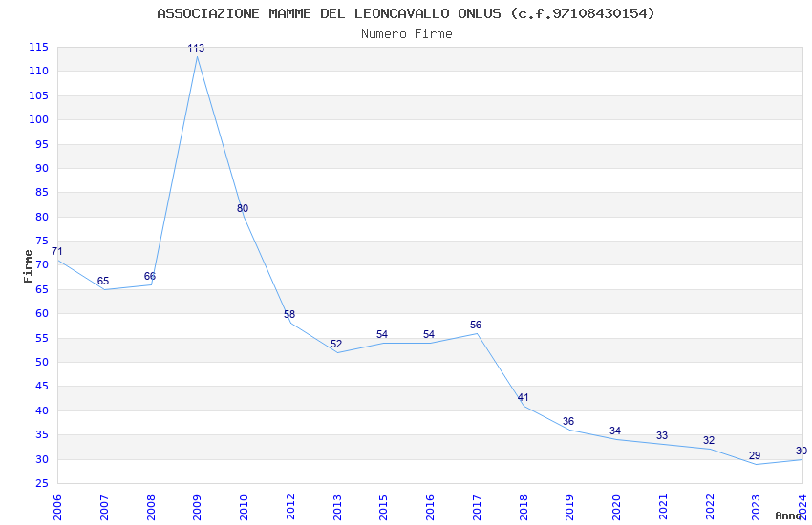Image resolution: width=812 pixels, height=525 pixels.
Task: Click the y-axis tick label 100
Action: pos(39,119)
